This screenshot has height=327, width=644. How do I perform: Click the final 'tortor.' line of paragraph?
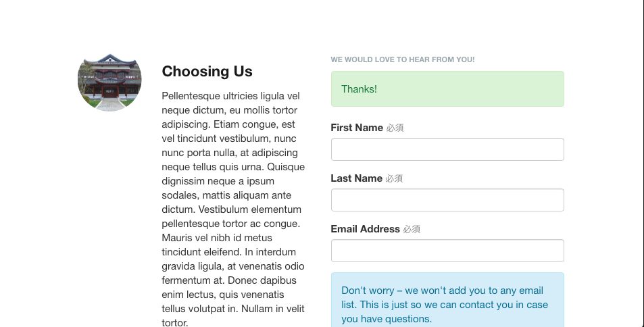[175, 323]
